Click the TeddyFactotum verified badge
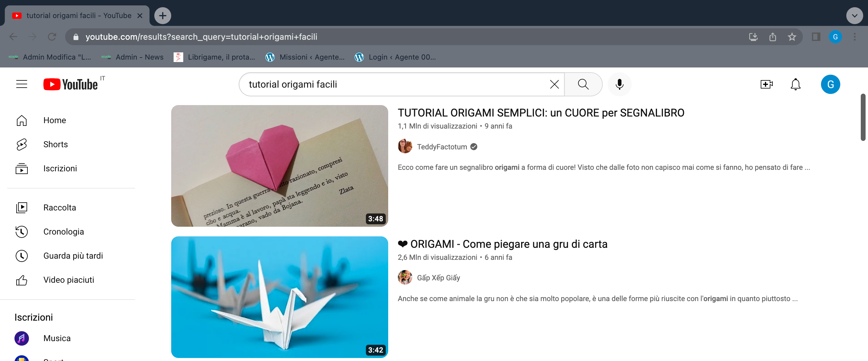This screenshot has height=361, width=868. tap(473, 147)
